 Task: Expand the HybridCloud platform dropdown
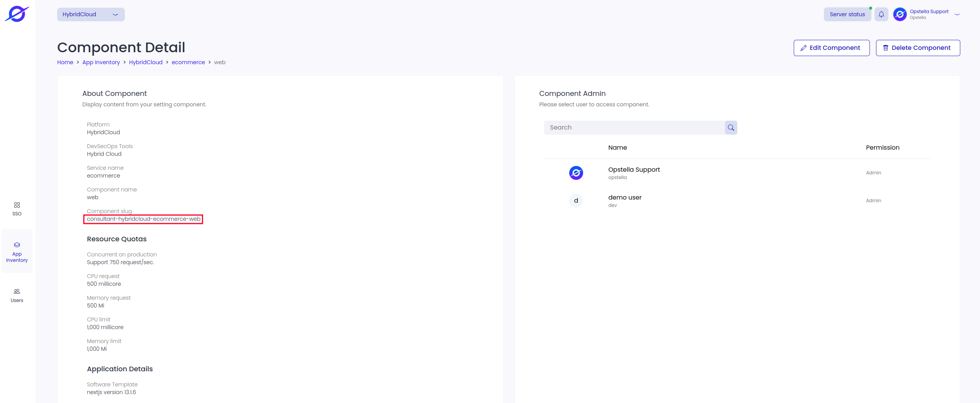tap(91, 14)
